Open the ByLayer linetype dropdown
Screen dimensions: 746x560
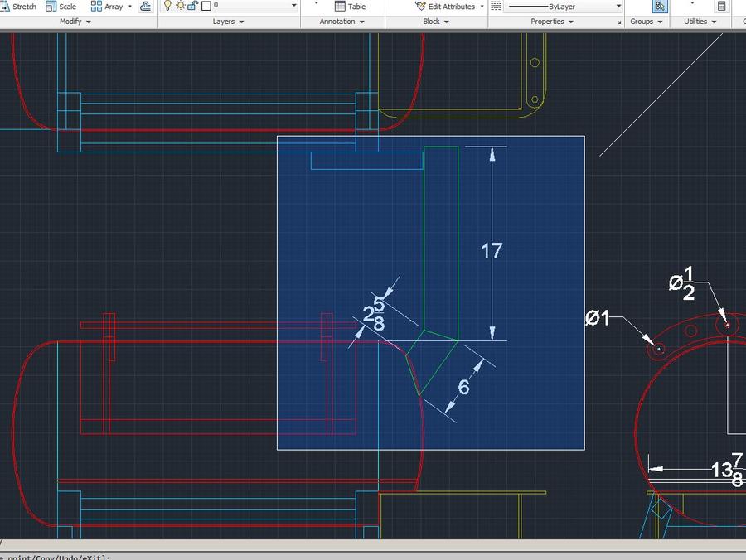(618, 6)
